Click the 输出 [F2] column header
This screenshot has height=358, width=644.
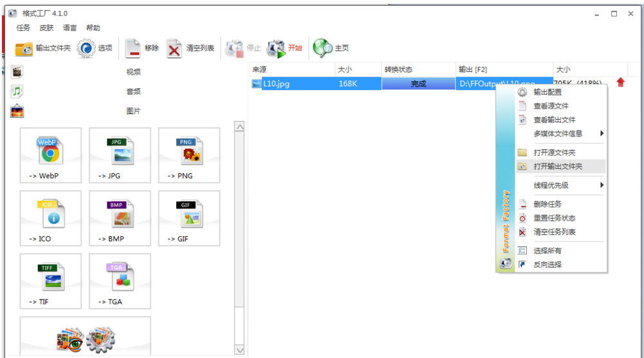pyautogui.click(x=504, y=70)
